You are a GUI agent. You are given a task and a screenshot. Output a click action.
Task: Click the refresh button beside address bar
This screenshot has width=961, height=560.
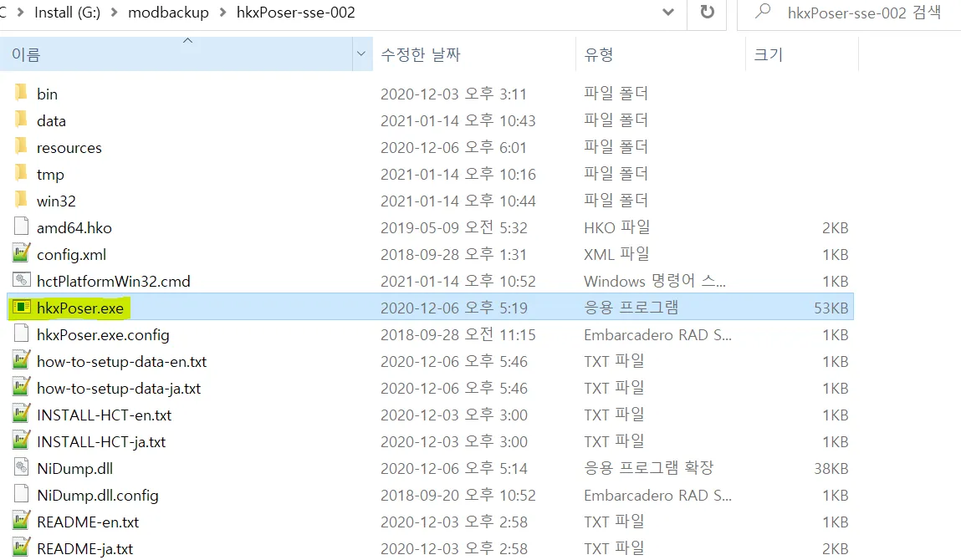tap(707, 13)
